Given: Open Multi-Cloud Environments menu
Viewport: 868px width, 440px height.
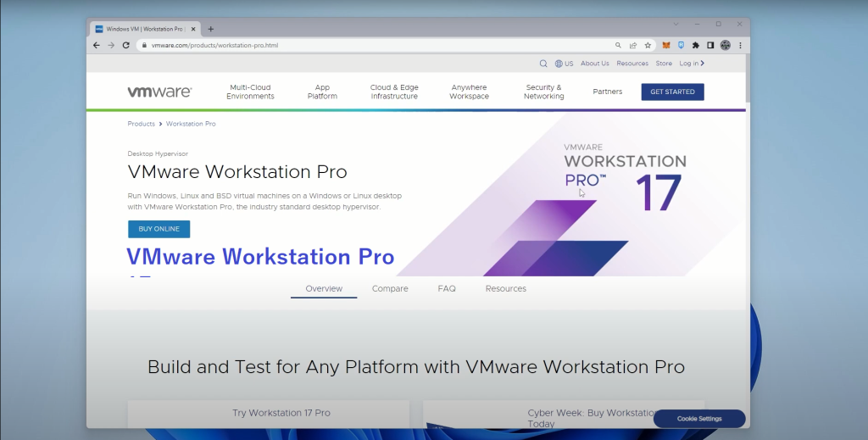Looking at the screenshot, I should tap(250, 92).
